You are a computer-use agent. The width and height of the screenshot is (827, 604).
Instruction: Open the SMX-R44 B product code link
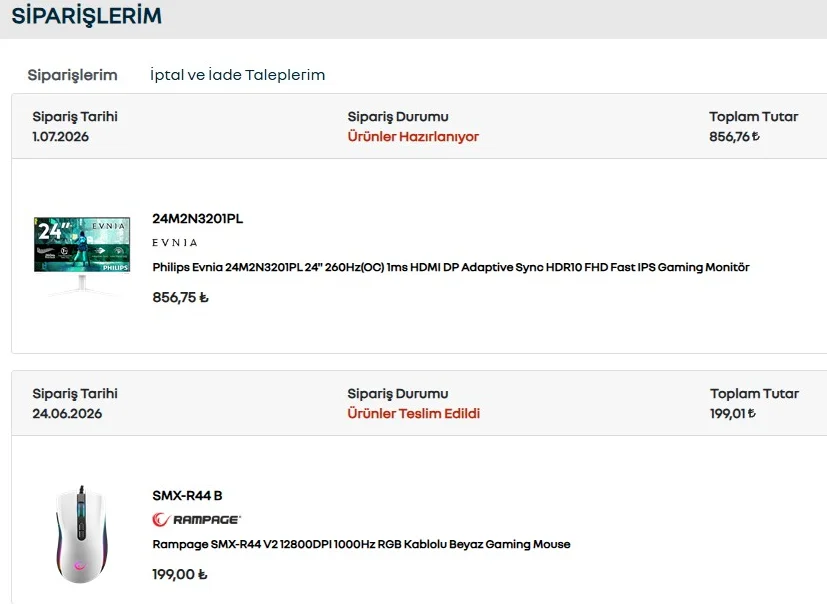tap(187, 495)
